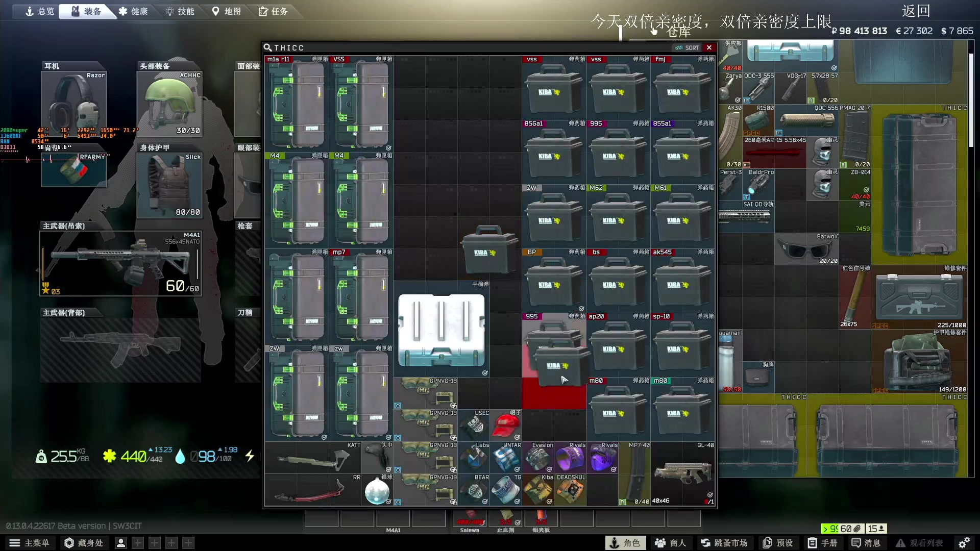Click the search magnifier in THICC window
Screen dimensions: 980x551
[x=267, y=47]
